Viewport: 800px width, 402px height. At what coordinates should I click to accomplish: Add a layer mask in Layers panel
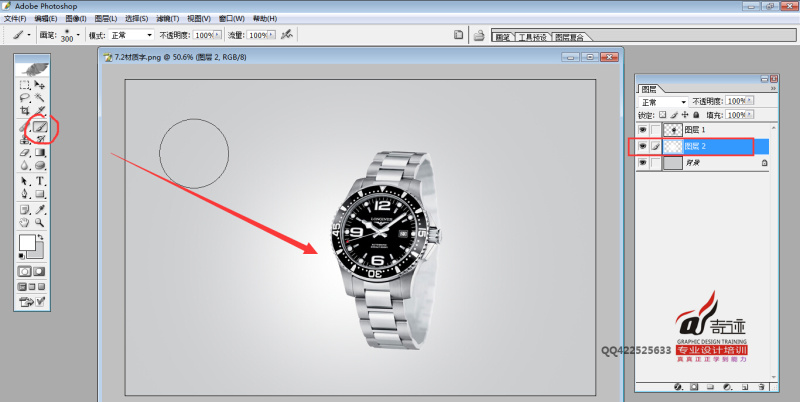tap(694, 387)
